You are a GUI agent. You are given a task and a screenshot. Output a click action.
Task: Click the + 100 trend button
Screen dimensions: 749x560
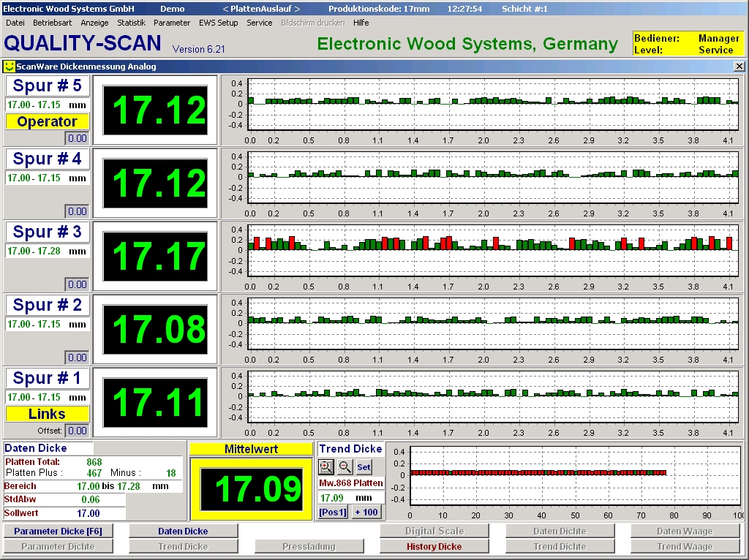coord(366,512)
